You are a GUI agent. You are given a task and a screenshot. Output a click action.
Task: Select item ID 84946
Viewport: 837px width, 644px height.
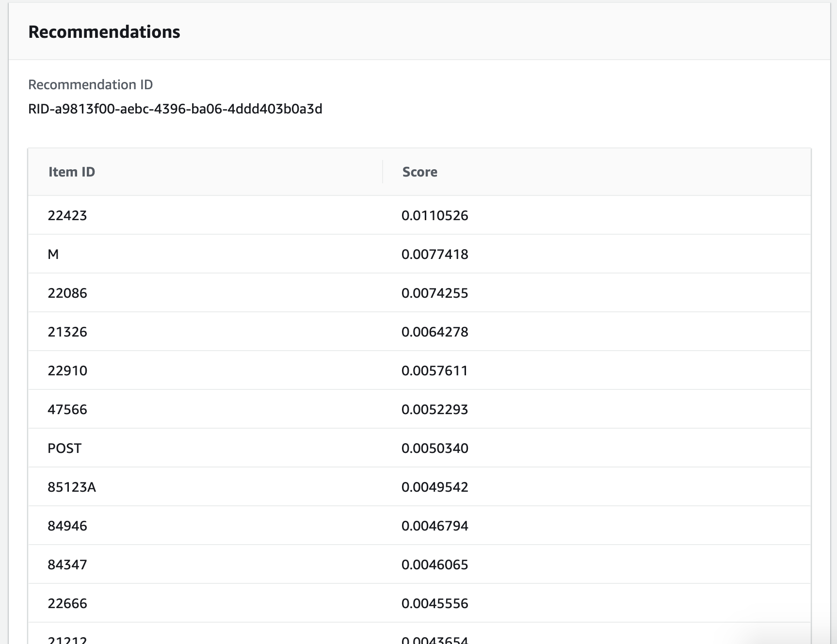pos(67,526)
